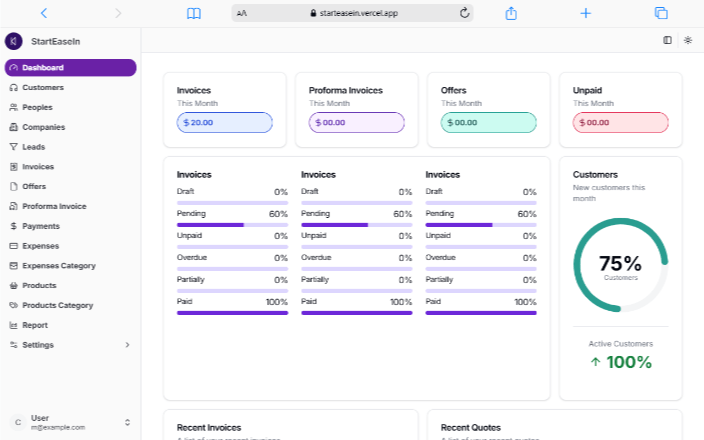Open a new tab with plus icon
704x440 pixels.
586,13
